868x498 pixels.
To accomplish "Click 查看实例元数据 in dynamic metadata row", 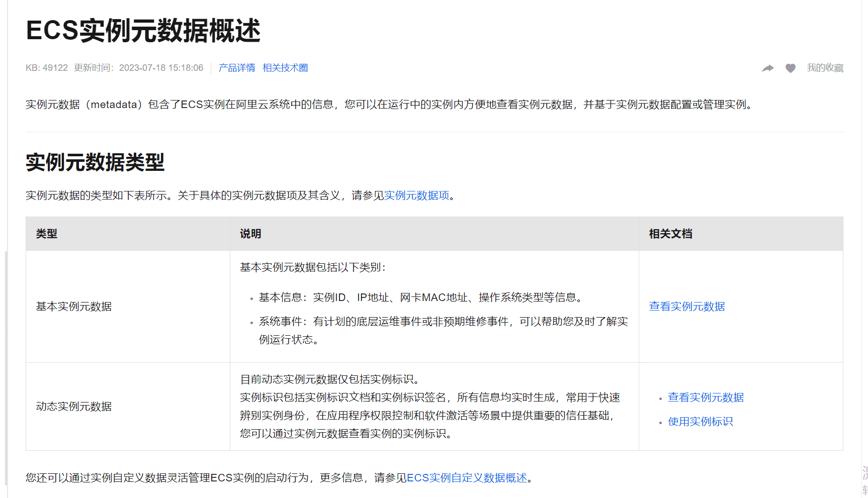I will tap(706, 397).
